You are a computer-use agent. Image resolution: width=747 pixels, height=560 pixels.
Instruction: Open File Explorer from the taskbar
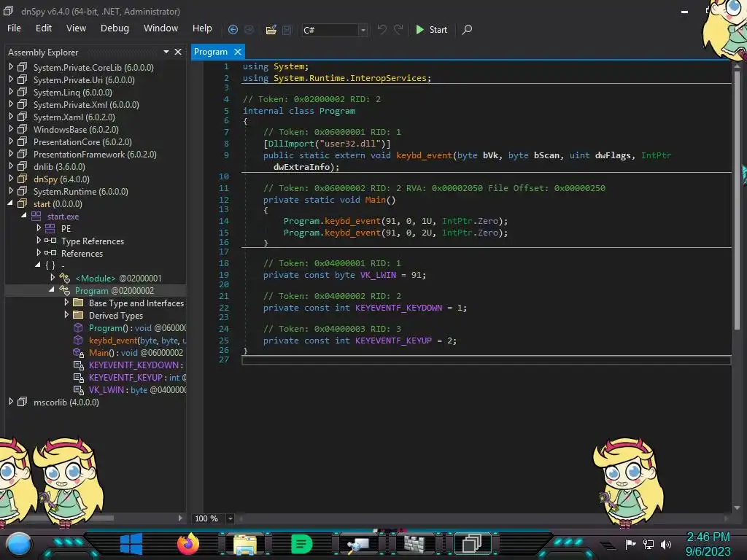click(x=245, y=544)
